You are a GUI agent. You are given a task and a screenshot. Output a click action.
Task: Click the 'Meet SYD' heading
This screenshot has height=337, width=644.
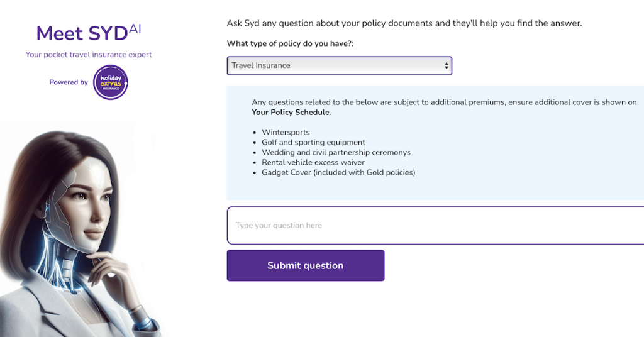click(82, 33)
